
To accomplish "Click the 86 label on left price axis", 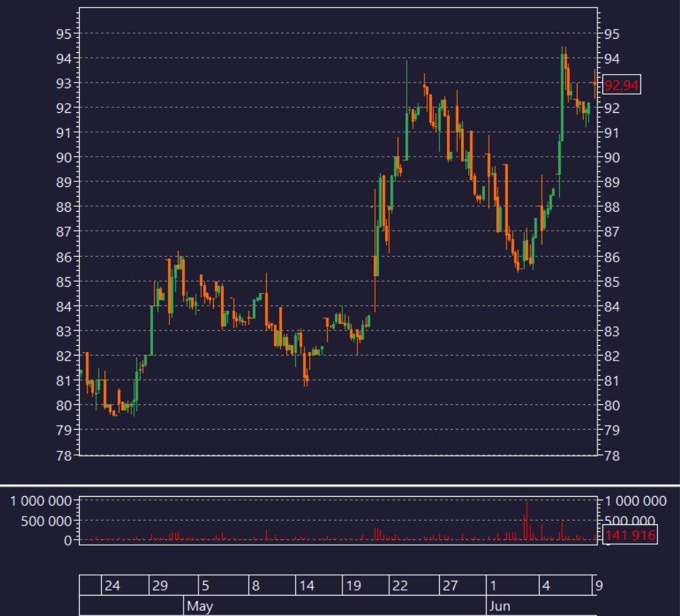I will (64, 257).
